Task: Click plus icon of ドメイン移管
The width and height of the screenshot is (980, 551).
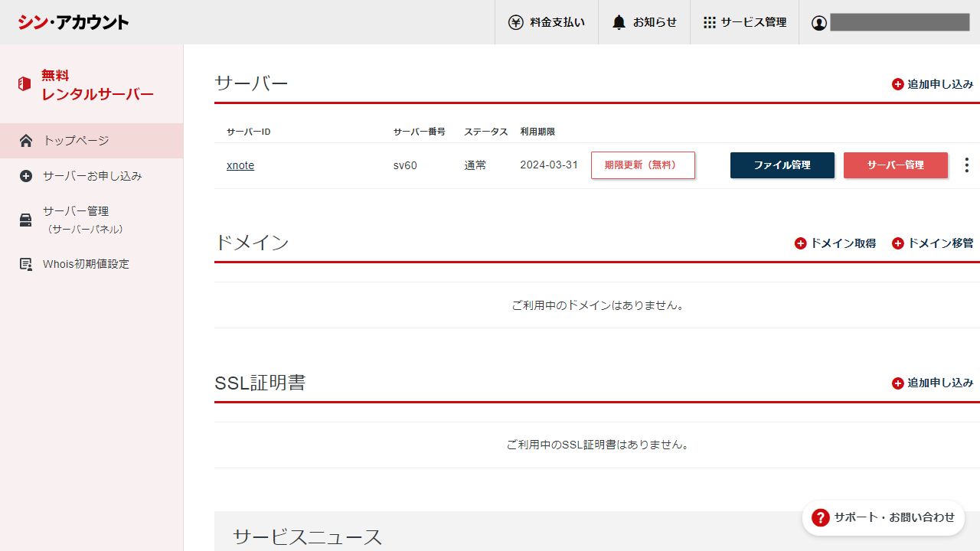Action: point(898,243)
